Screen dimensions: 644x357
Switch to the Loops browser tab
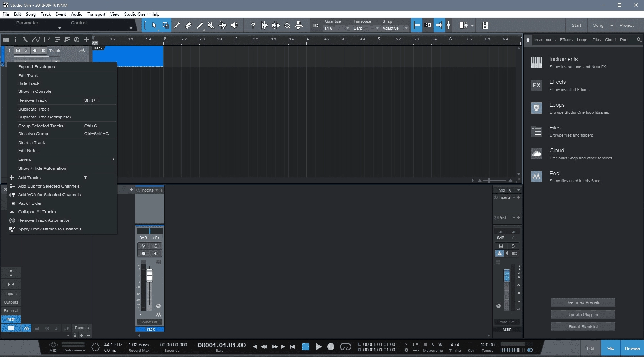[x=582, y=40]
